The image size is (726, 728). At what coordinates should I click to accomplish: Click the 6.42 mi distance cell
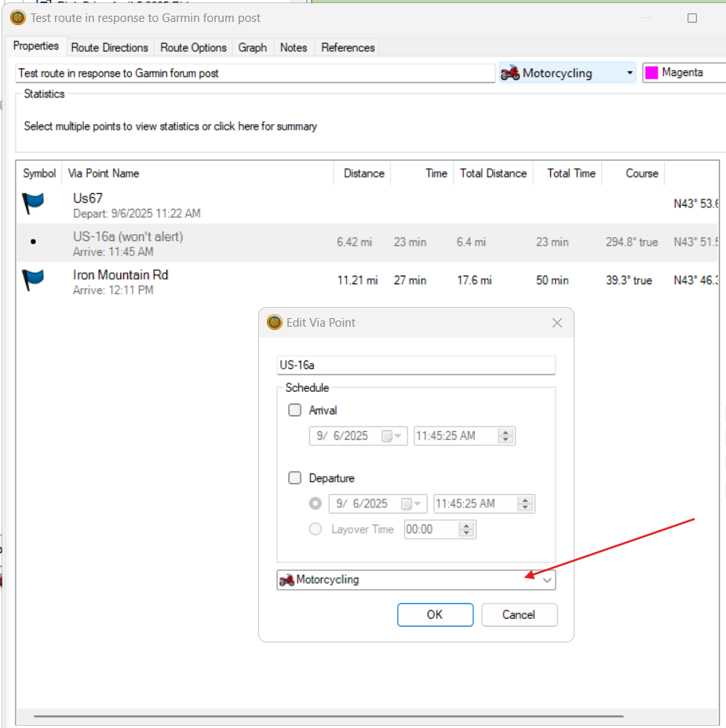click(355, 242)
